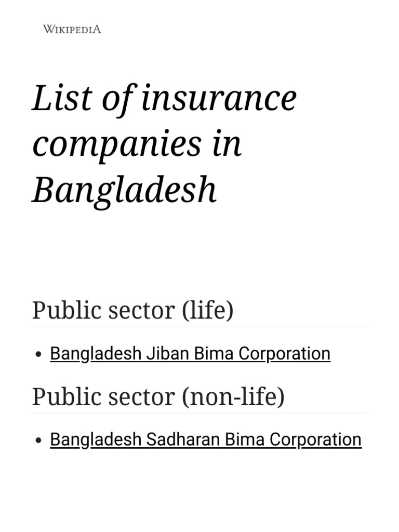This screenshot has width=399, height=532.
Task: Open the Bangladesh Sadharan Bima Corporation link
Action: pyautogui.click(x=205, y=440)
